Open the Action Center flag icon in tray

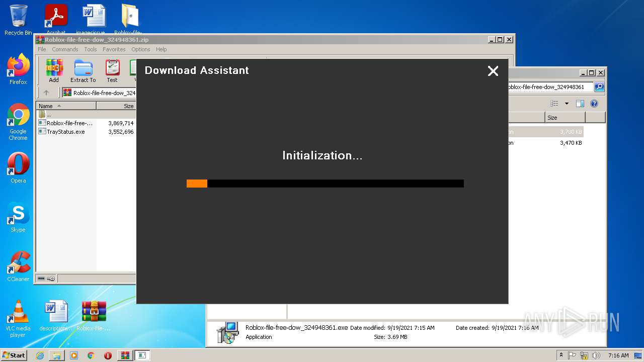pyautogui.click(x=572, y=355)
